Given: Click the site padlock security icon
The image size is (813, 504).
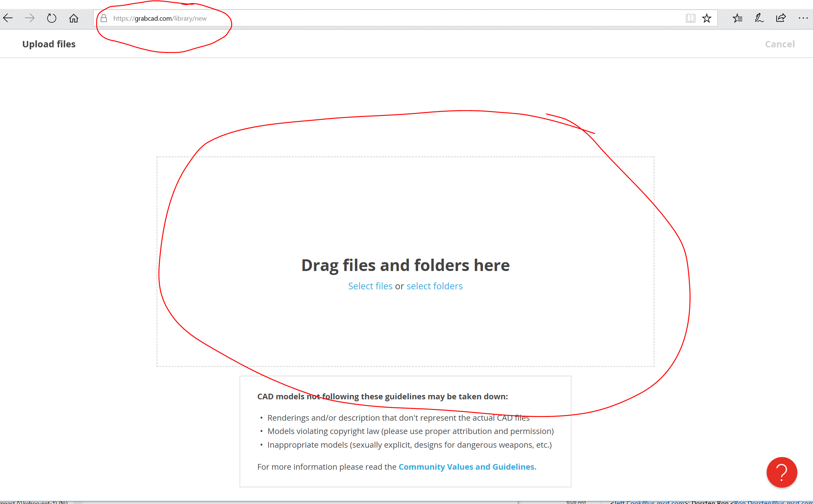Looking at the screenshot, I should tap(104, 18).
